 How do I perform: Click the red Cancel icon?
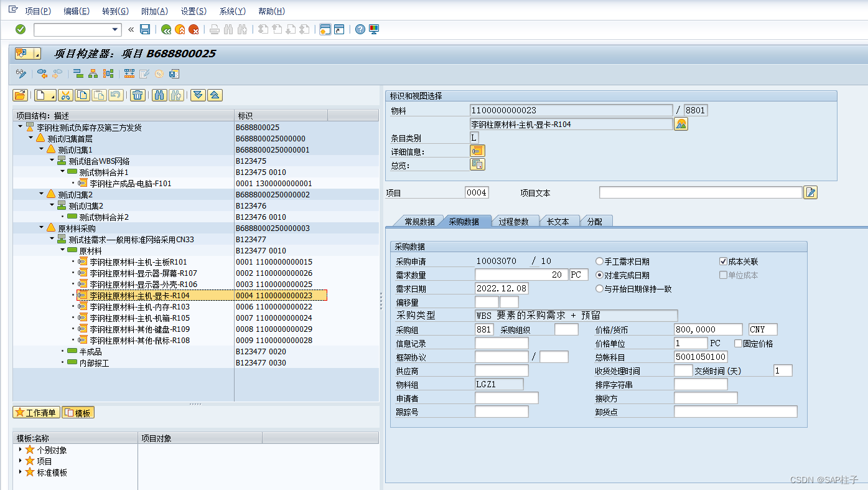pos(194,29)
